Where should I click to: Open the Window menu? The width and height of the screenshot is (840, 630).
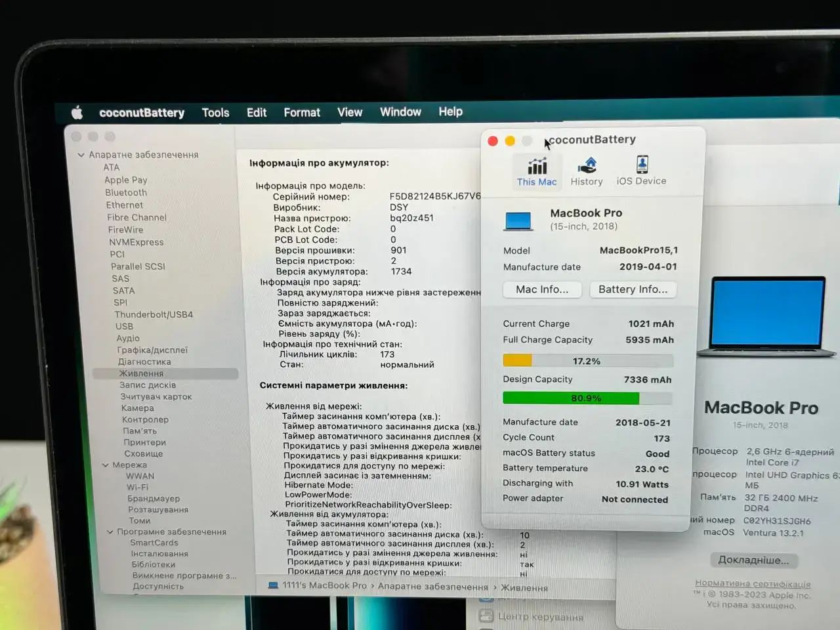pos(400,112)
